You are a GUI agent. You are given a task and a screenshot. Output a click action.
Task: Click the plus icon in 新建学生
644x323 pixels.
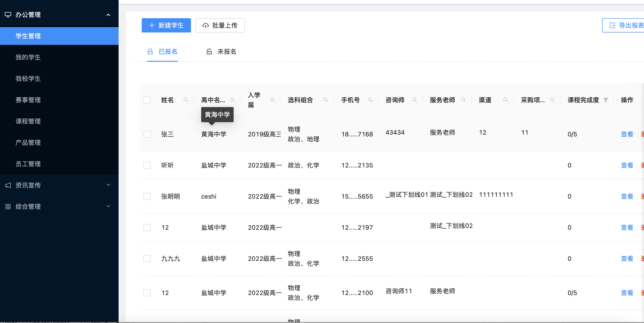pyautogui.click(x=151, y=25)
